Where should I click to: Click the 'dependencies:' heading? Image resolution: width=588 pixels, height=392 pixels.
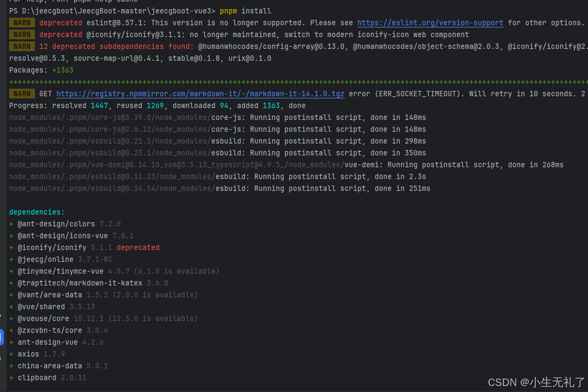pos(37,212)
